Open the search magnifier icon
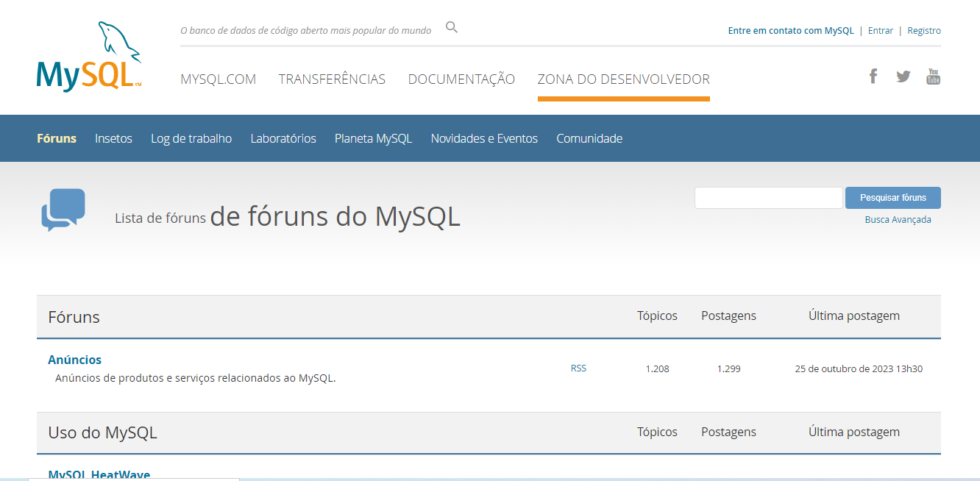This screenshot has width=980, height=481. (451, 27)
